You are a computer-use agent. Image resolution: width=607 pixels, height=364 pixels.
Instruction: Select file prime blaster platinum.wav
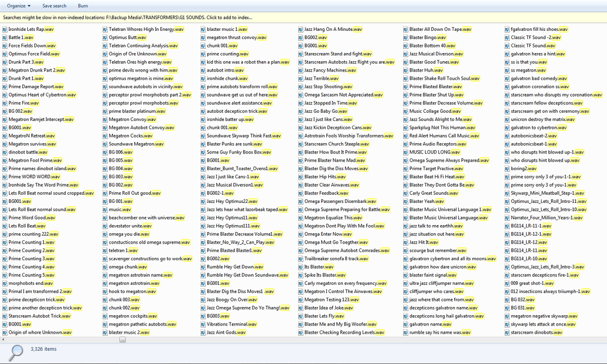click(x=137, y=111)
